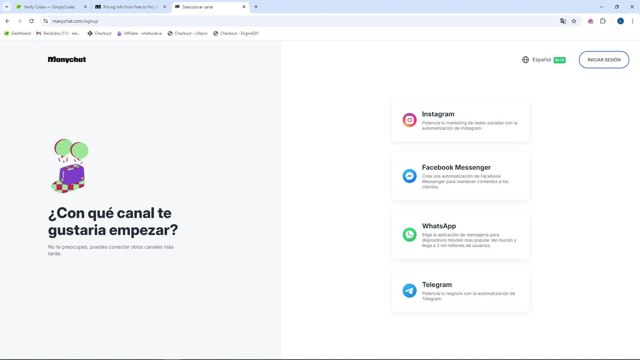Image resolution: width=640 pixels, height=360 pixels.
Task: Click the browser back arrow
Action: 7,21
